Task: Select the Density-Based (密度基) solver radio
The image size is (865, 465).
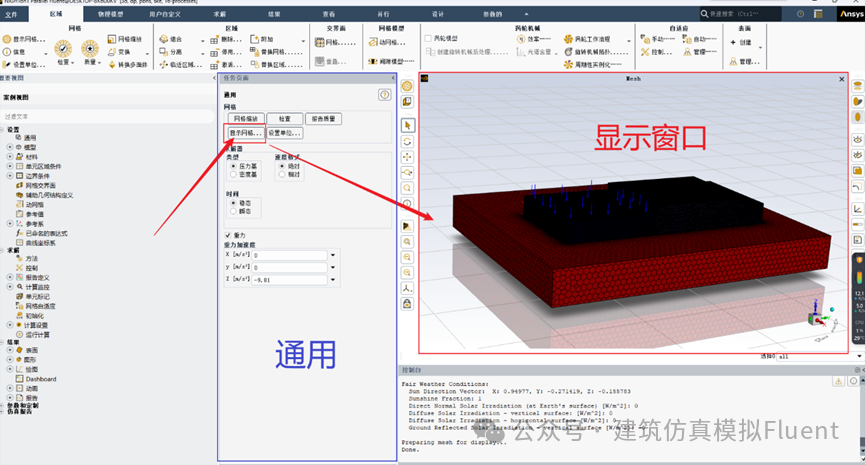Action: point(233,174)
